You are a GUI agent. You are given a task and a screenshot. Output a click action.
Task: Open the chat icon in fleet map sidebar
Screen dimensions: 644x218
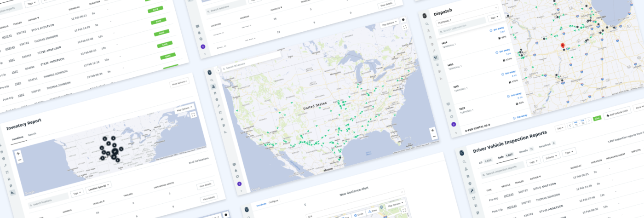[234, 164]
